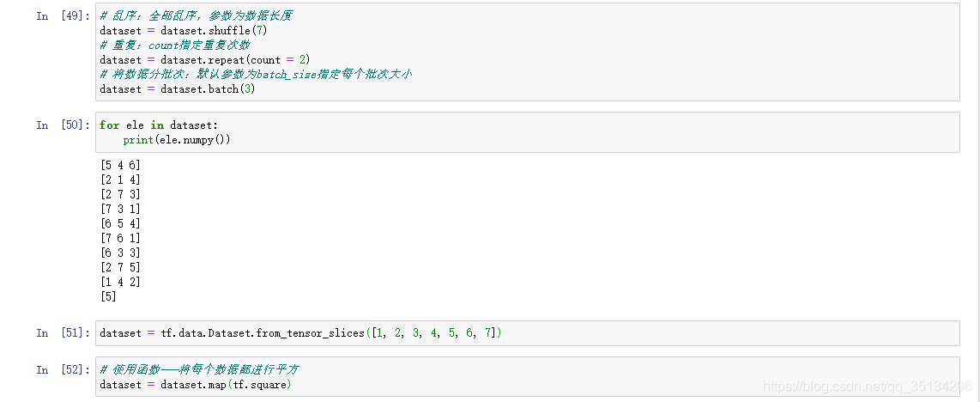Click the dataset.batch(3) code line
The image size is (980, 402).
tap(178, 89)
